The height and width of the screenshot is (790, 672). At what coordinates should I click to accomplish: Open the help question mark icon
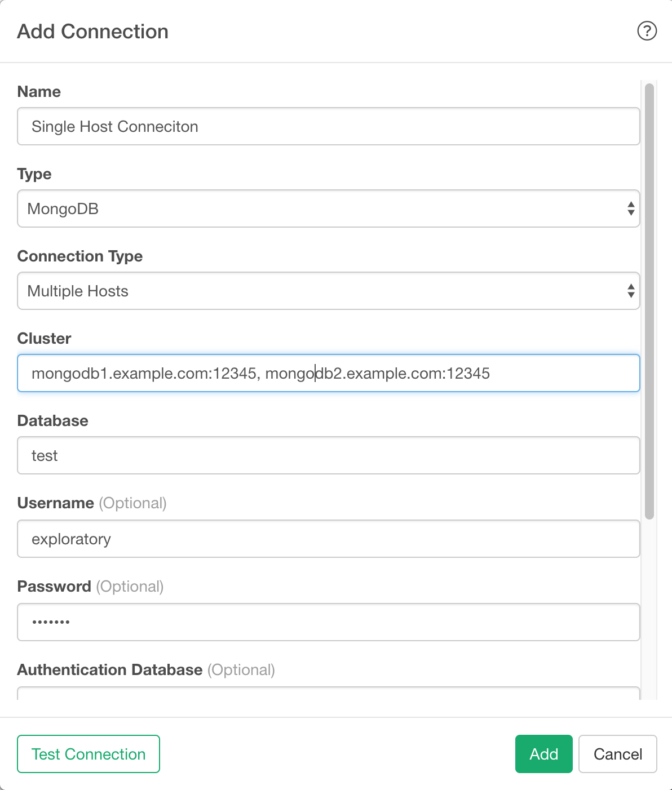[x=647, y=31]
